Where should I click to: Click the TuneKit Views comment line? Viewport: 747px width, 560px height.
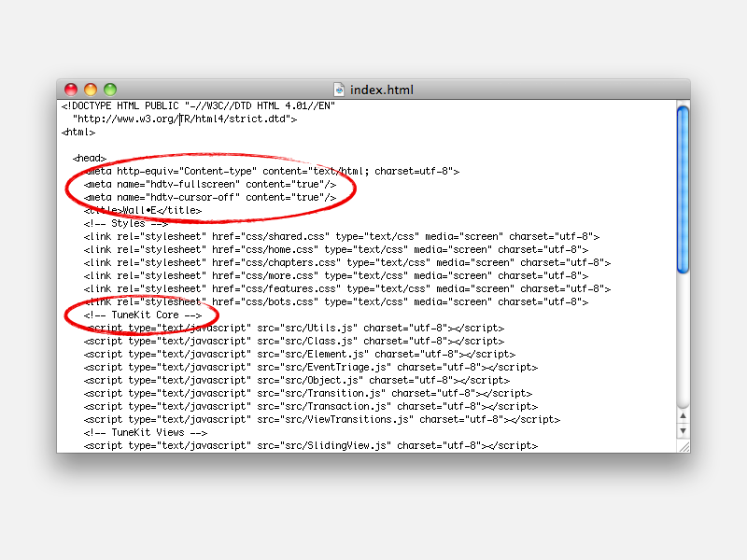click(x=146, y=433)
